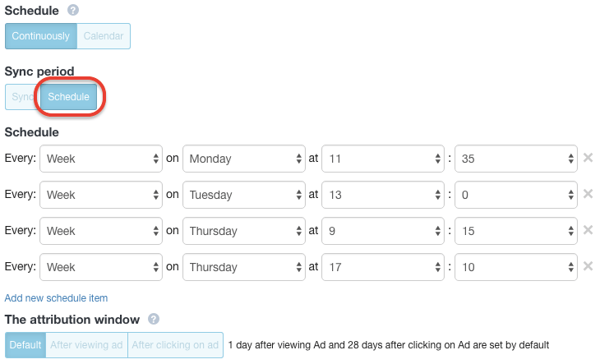The image size is (600, 364).
Task: Choose the Sync option under Sync period
Action: pos(22,97)
